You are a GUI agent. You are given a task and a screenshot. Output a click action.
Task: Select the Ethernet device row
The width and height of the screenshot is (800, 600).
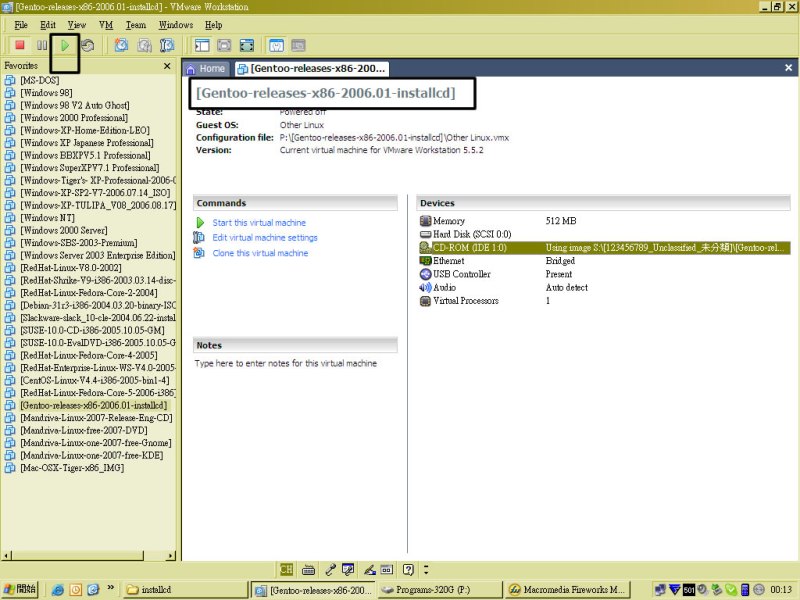click(604, 261)
